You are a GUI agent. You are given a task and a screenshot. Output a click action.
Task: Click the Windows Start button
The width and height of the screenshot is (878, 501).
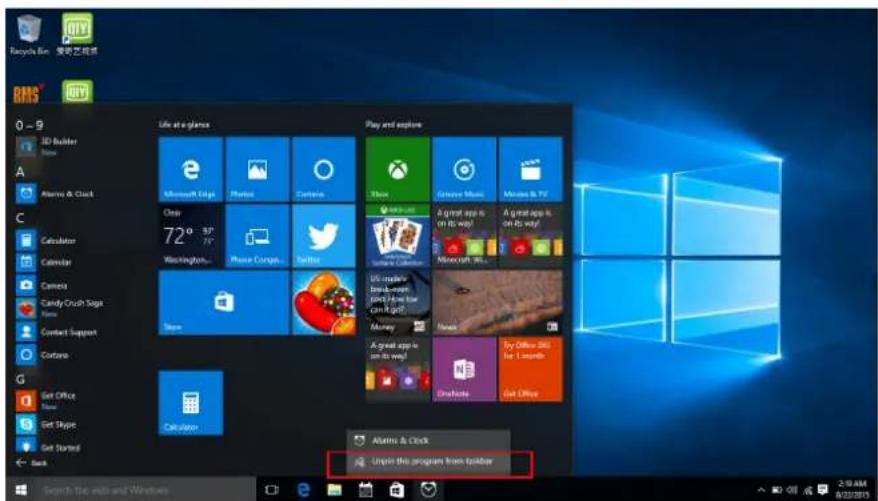[x=21, y=490]
